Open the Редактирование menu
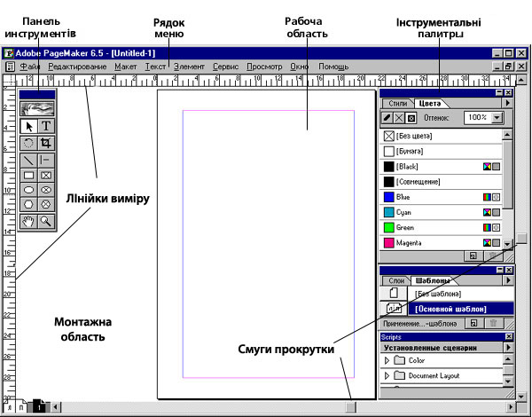 [x=77, y=67]
